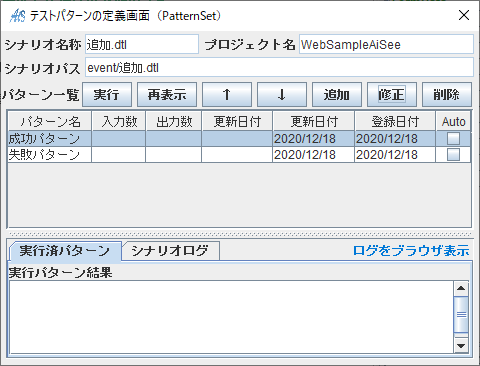Click results scrollbar down arrow
Screen dimensions: 480x366
[461, 345]
